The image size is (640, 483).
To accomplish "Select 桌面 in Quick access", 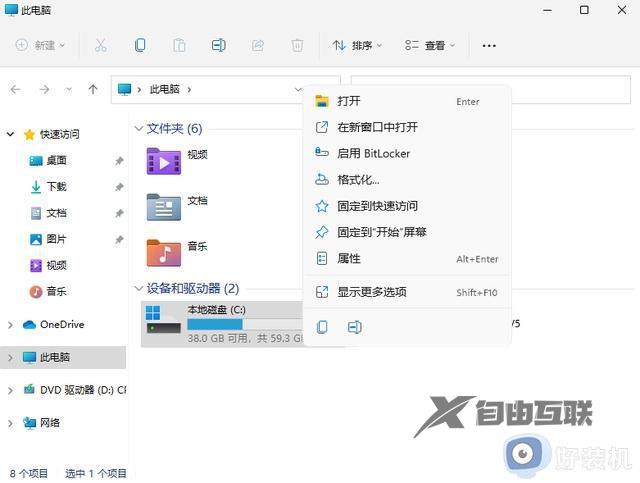I will [56, 160].
